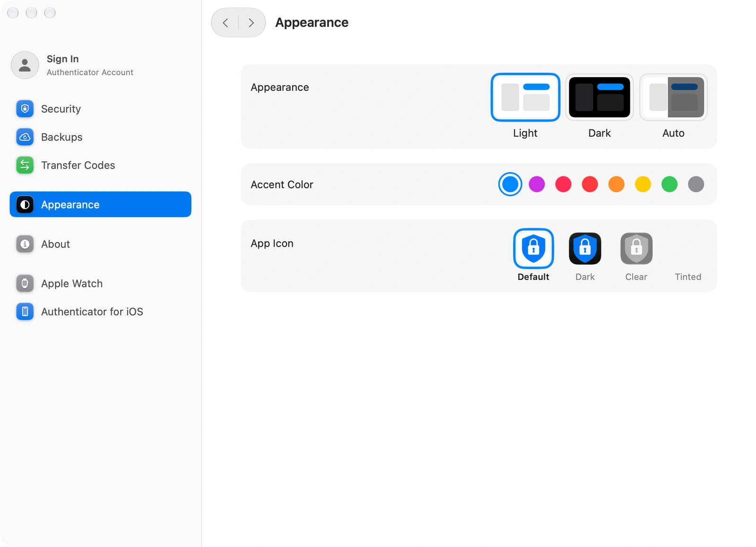Go back with the left chevron
The image size is (756, 547).
[225, 23]
